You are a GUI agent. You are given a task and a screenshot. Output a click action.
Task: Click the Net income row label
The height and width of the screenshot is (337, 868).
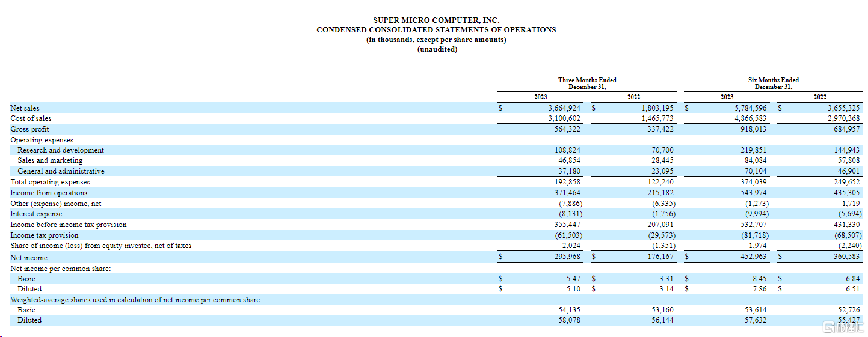click(29, 258)
